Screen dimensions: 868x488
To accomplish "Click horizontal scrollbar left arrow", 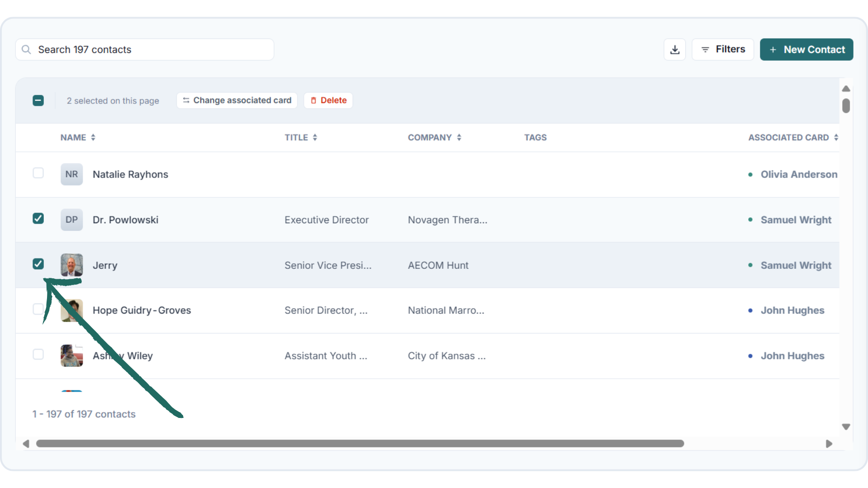I will tap(26, 444).
